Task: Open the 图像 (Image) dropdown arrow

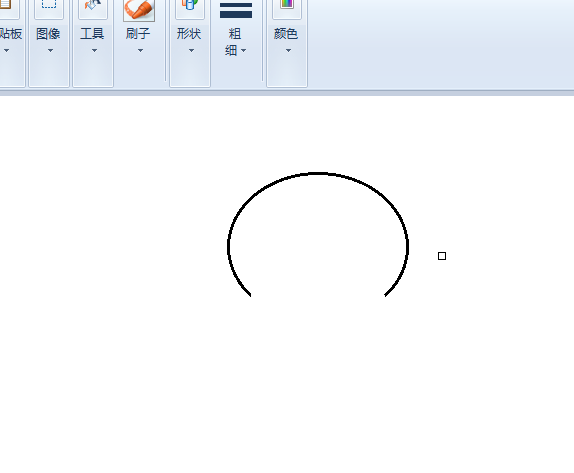Action: pos(50,51)
